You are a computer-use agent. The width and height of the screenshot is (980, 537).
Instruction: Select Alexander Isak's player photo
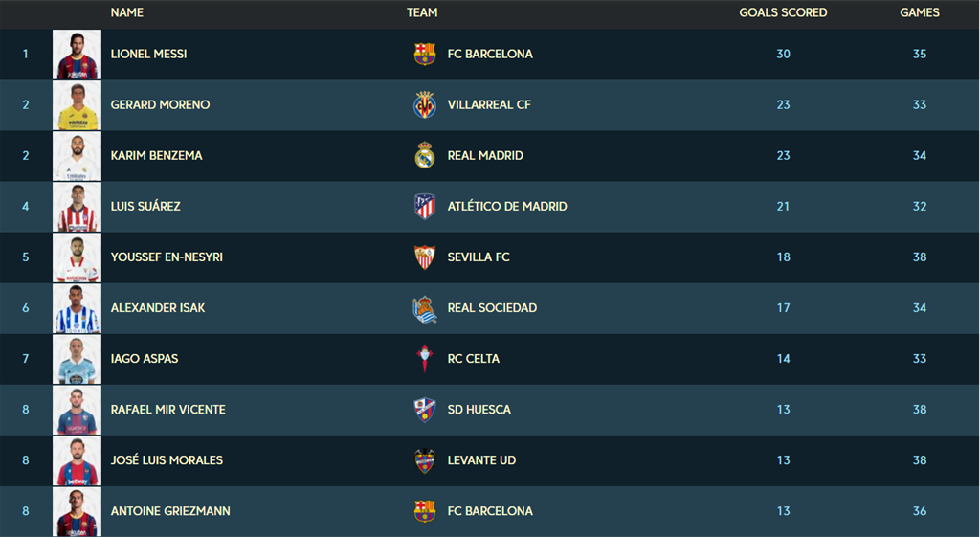pyautogui.click(x=77, y=308)
